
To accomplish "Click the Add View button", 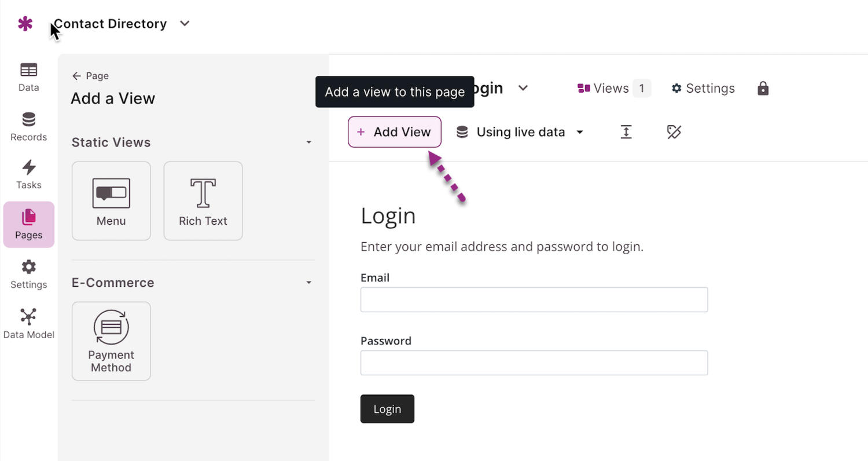I will 395,132.
